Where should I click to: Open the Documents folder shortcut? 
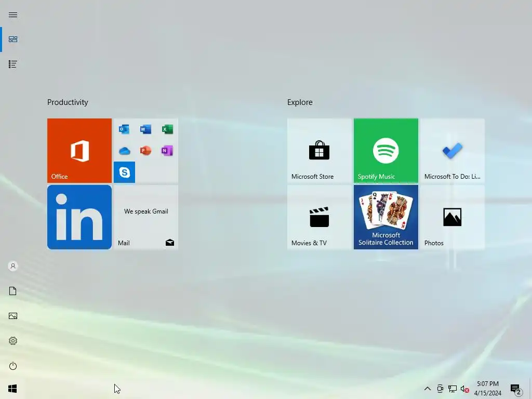point(13,291)
